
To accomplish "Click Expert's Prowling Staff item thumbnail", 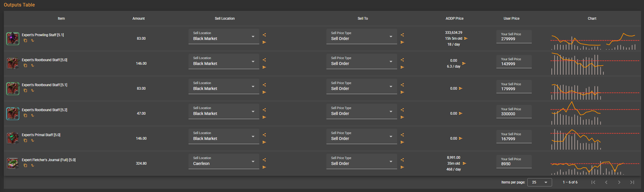I will 13,39.
